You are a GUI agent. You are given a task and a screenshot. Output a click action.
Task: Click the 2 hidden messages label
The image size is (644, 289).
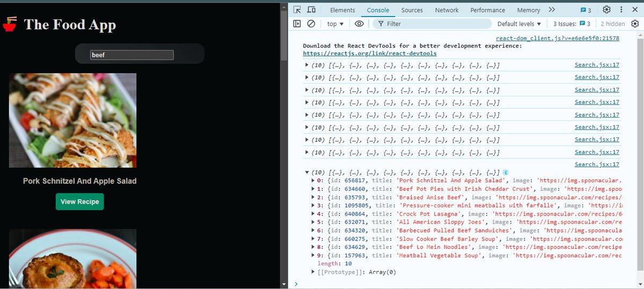pyautogui.click(x=613, y=24)
